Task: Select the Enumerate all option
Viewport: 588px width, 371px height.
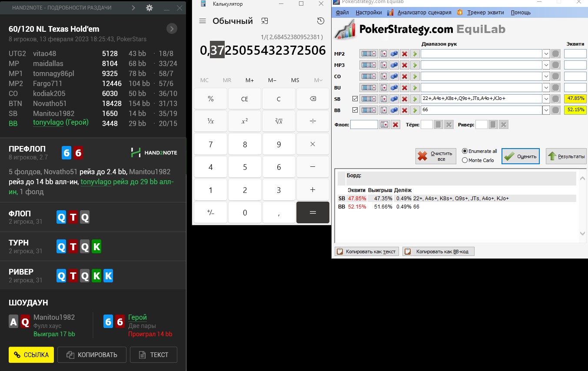Action: 480,151
